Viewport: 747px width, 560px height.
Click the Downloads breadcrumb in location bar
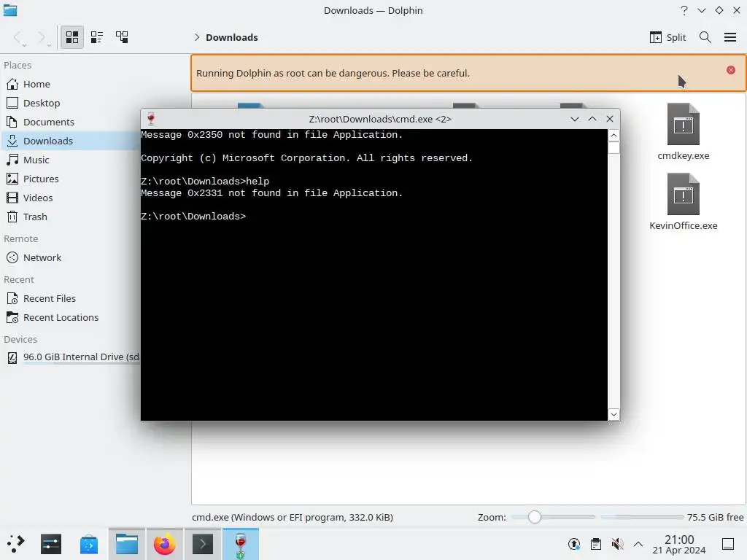click(x=231, y=37)
